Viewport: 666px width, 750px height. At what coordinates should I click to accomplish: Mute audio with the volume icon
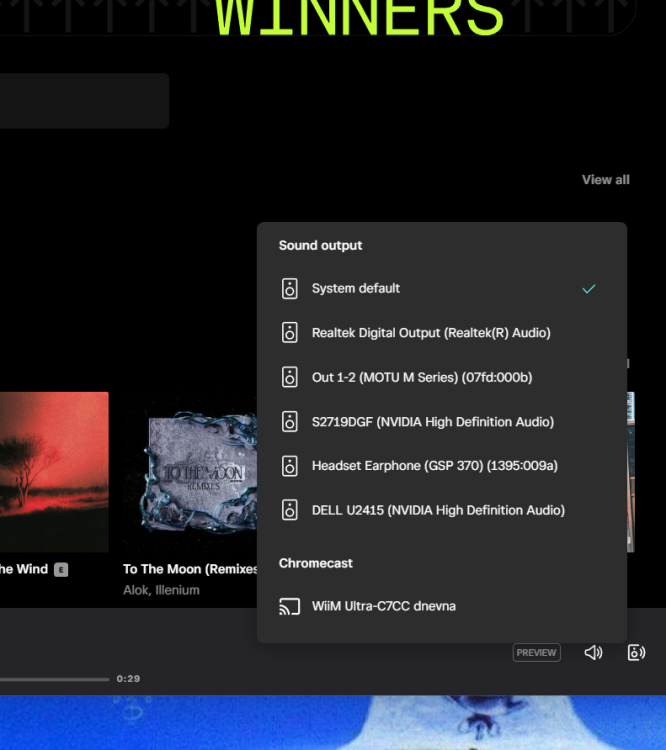point(593,653)
